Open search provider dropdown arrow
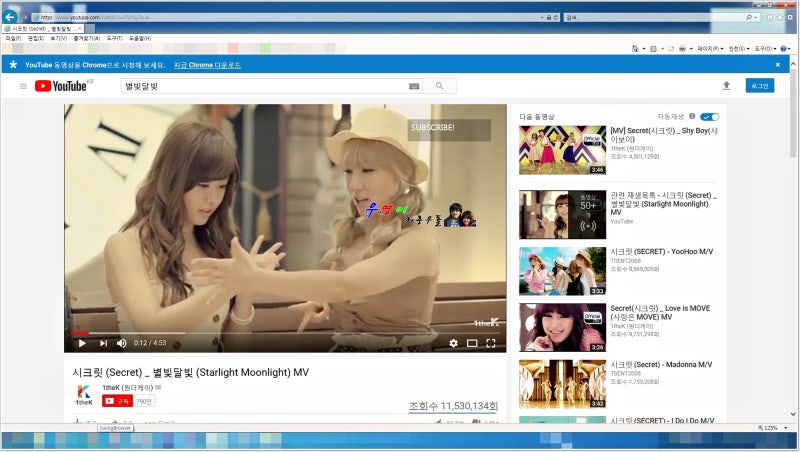Viewport: 800px width, 452px height. [x=756, y=17]
